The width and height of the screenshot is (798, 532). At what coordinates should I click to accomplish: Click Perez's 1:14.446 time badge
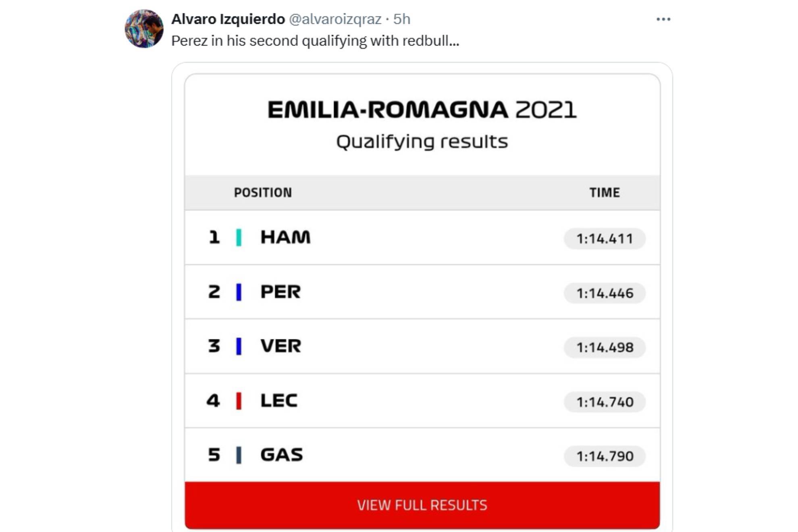pos(605,293)
